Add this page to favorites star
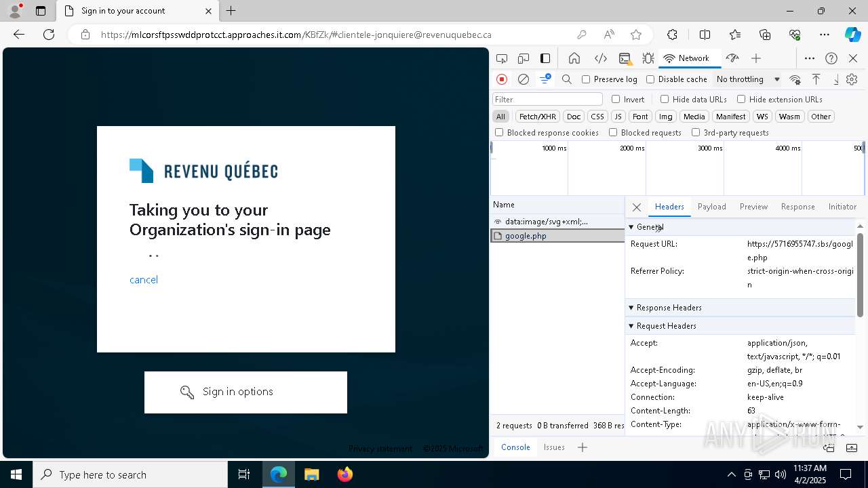868x488 pixels. 635,35
